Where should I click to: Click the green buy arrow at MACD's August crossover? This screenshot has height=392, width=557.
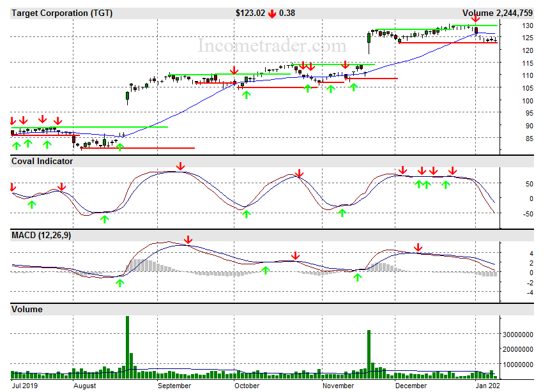pyautogui.click(x=120, y=283)
